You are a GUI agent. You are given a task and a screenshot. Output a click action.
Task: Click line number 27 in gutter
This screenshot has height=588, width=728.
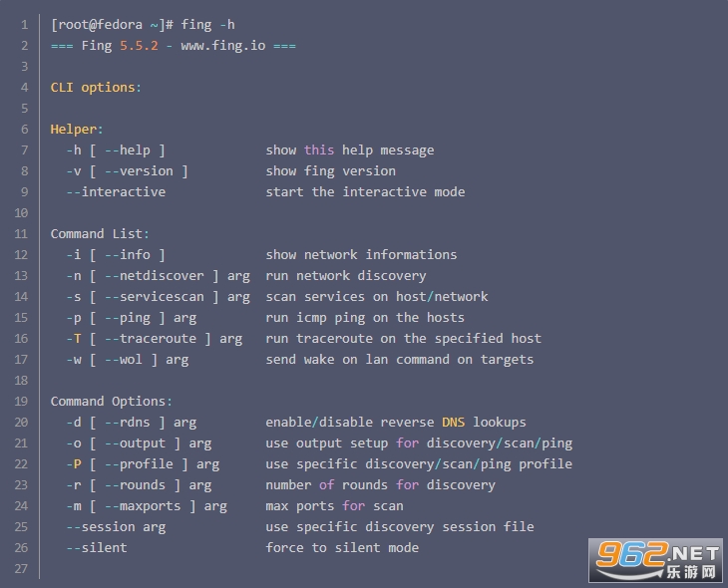tap(24, 568)
